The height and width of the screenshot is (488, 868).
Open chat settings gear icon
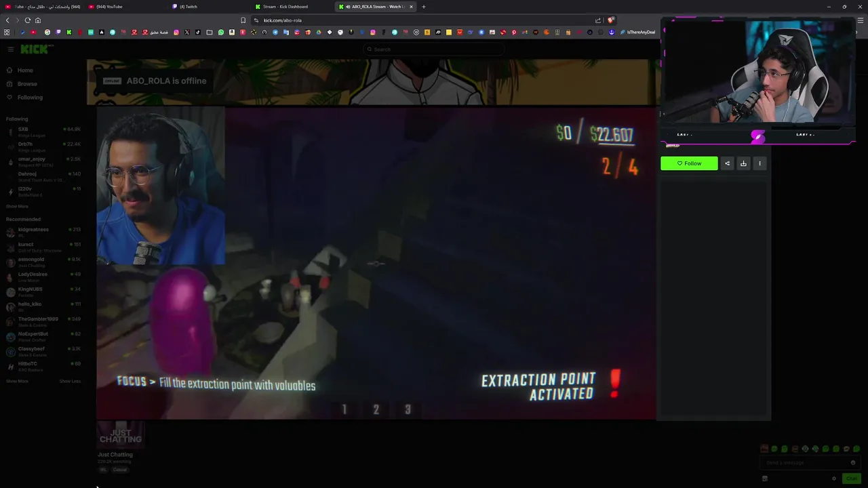point(834,479)
